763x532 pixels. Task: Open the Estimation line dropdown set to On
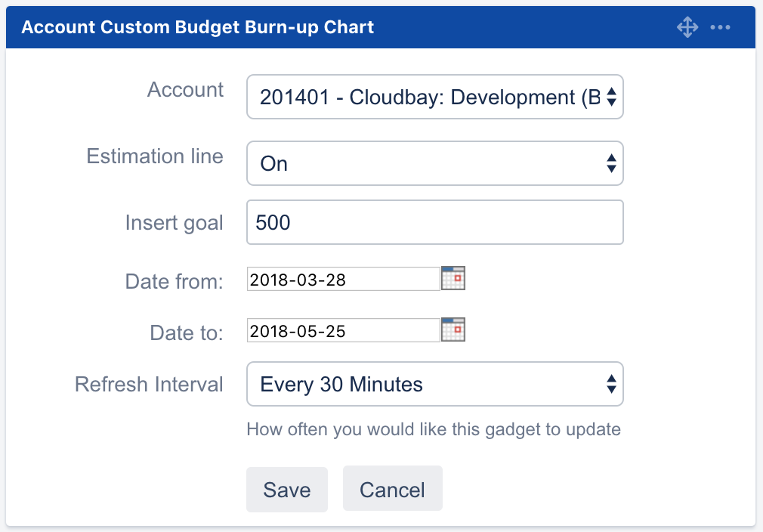point(434,163)
